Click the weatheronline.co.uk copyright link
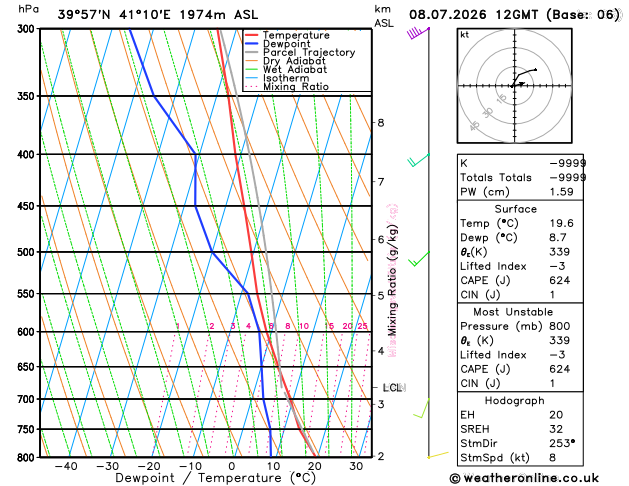The height and width of the screenshot is (486, 629). pos(524,478)
